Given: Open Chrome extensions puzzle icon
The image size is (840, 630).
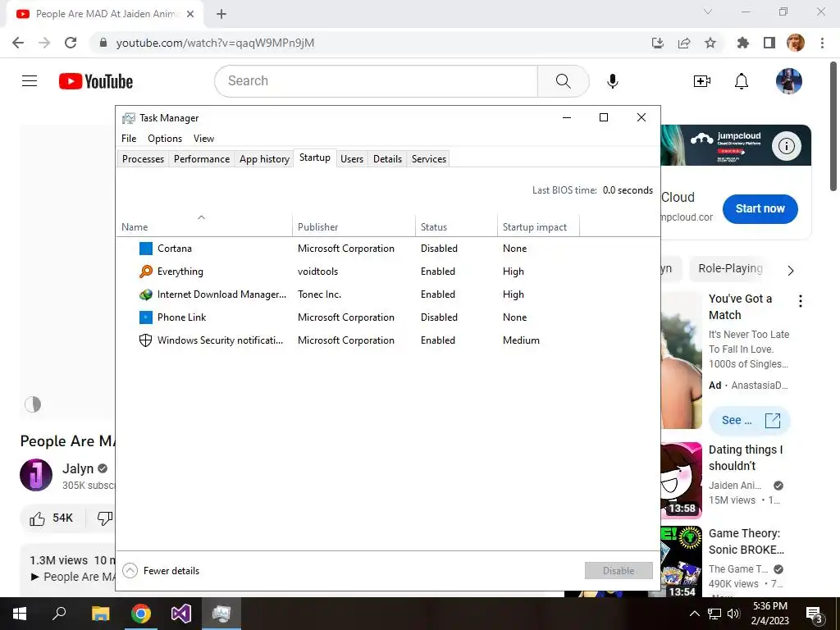Looking at the screenshot, I should click(743, 43).
